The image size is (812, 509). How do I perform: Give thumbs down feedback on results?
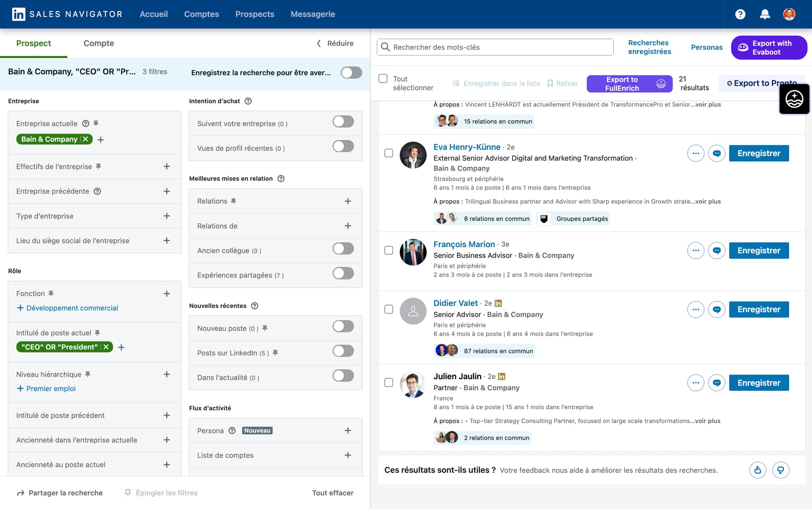pos(781,470)
